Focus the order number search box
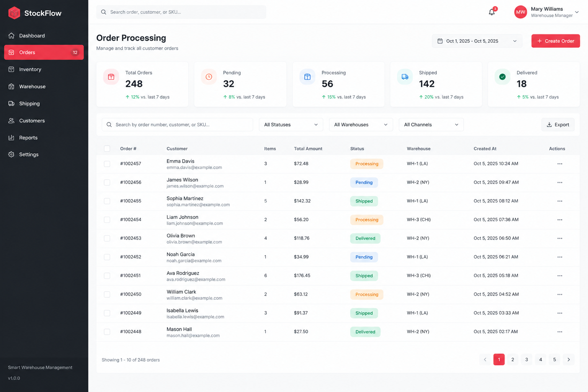 coord(177,125)
